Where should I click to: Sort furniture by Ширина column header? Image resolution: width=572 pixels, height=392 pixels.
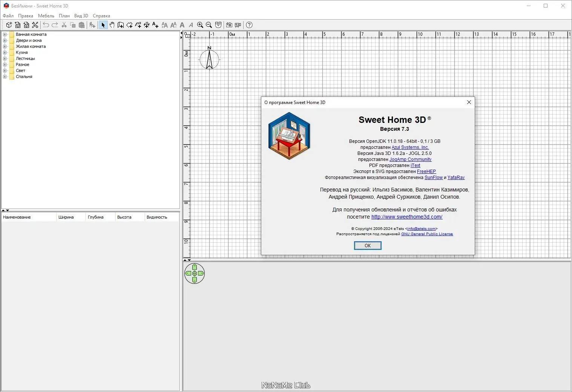pos(71,217)
